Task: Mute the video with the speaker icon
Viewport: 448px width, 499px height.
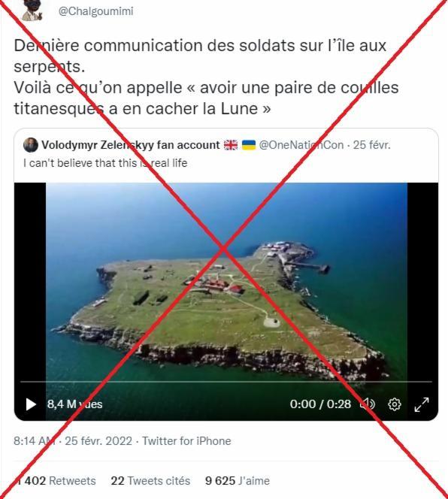Action: coord(368,404)
